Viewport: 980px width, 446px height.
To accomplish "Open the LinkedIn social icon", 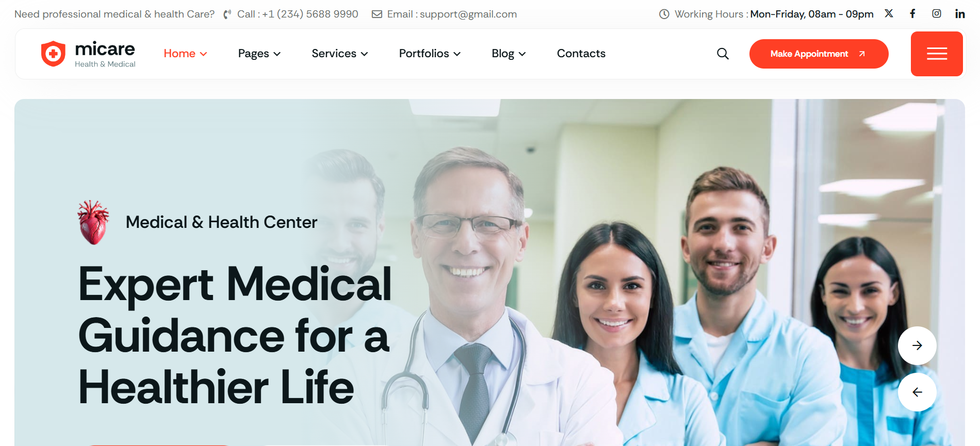I will (x=960, y=13).
